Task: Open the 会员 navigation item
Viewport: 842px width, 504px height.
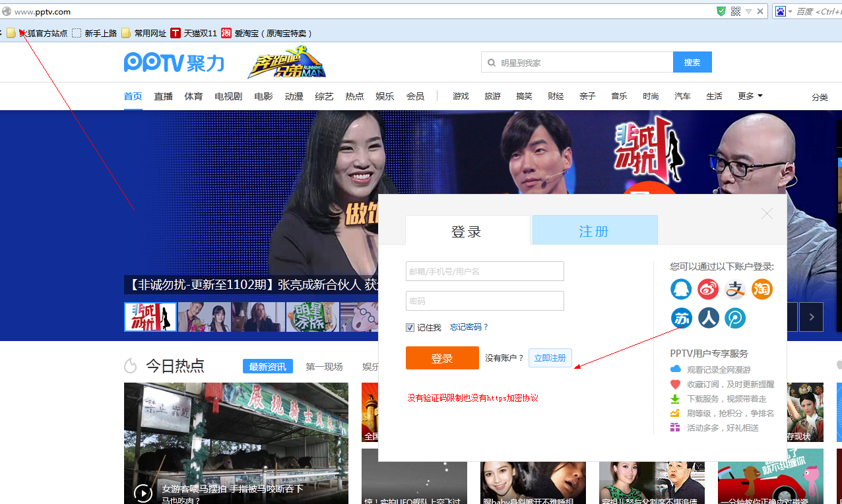Action: (415, 96)
